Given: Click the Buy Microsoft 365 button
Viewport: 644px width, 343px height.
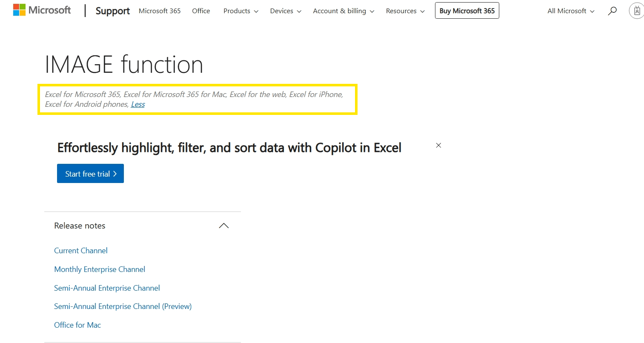Looking at the screenshot, I should 467,11.
